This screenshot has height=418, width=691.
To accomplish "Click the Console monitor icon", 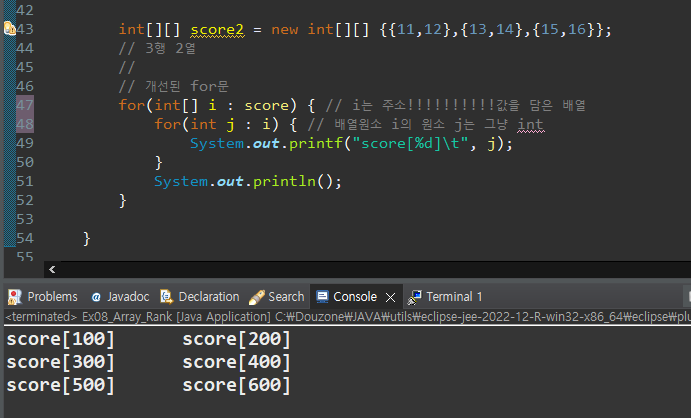I will pos(322,296).
